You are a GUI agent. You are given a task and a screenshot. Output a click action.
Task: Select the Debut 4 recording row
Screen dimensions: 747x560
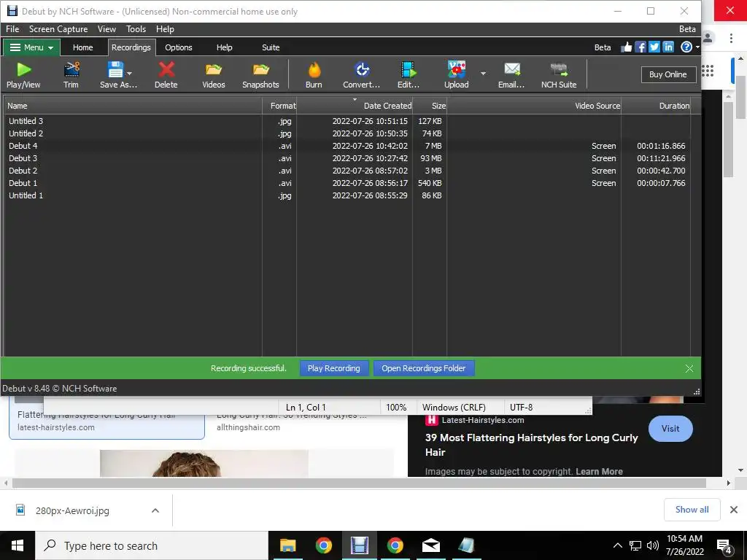(347, 146)
